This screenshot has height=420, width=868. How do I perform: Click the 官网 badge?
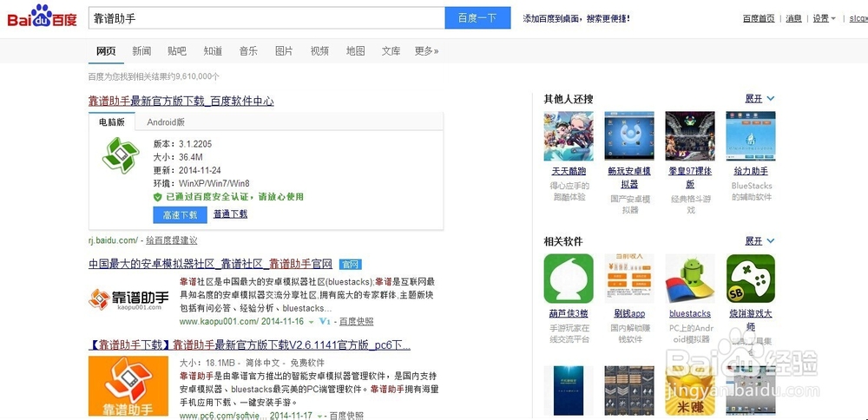point(351,265)
